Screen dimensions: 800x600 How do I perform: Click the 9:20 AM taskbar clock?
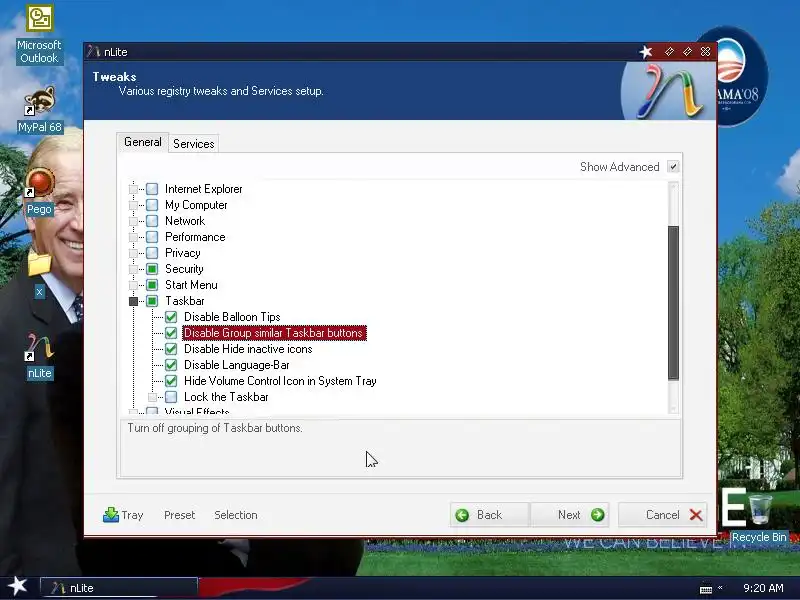763,588
